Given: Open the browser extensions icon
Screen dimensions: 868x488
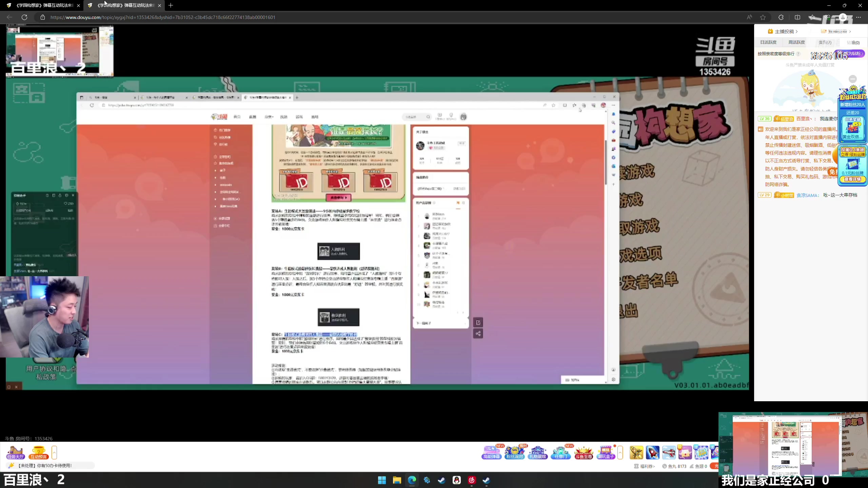Looking at the screenshot, I should [x=781, y=17].
